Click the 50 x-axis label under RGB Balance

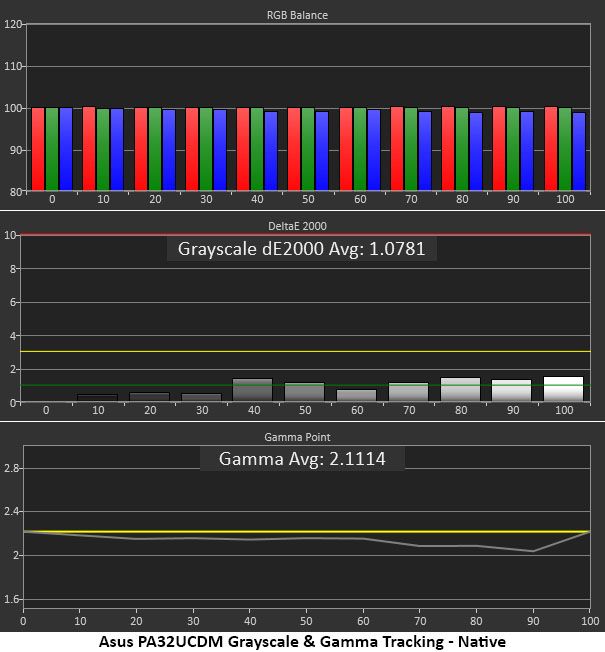pyautogui.click(x=308, y=199)
